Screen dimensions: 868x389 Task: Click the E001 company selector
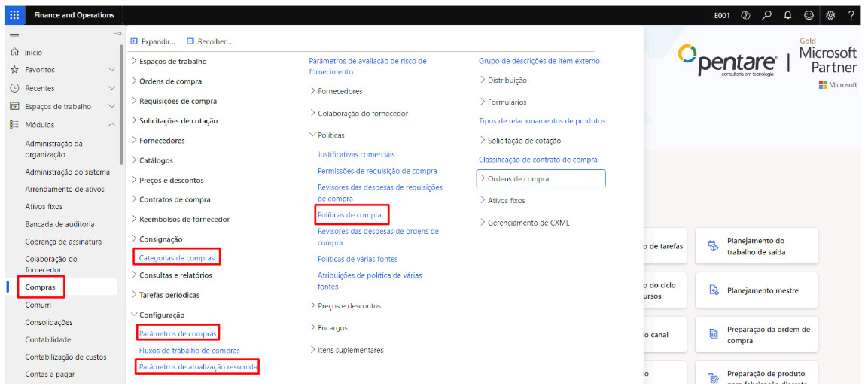[722, 15]
